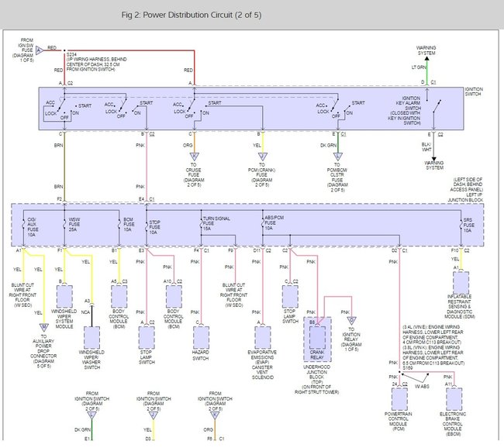Click the Crank Relay box
The width and height of the screenshot is (504, 448).
pos(317,337)
